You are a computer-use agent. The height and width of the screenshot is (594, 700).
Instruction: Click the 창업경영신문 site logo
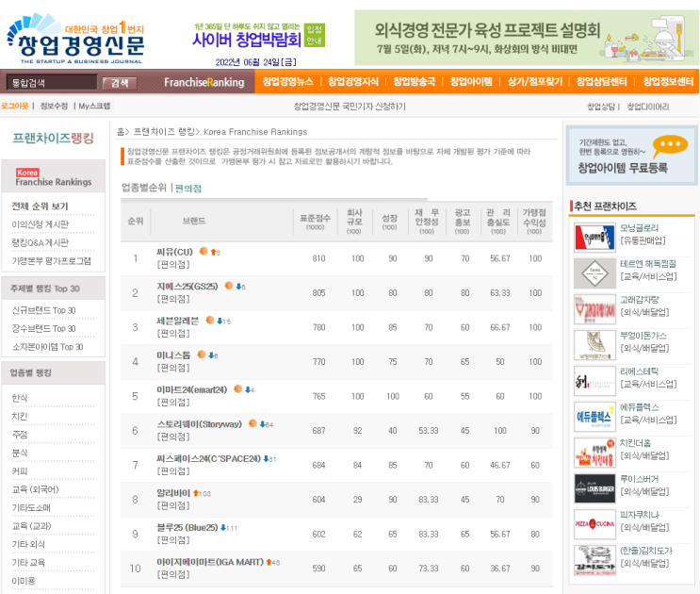[x=76, y=39]
